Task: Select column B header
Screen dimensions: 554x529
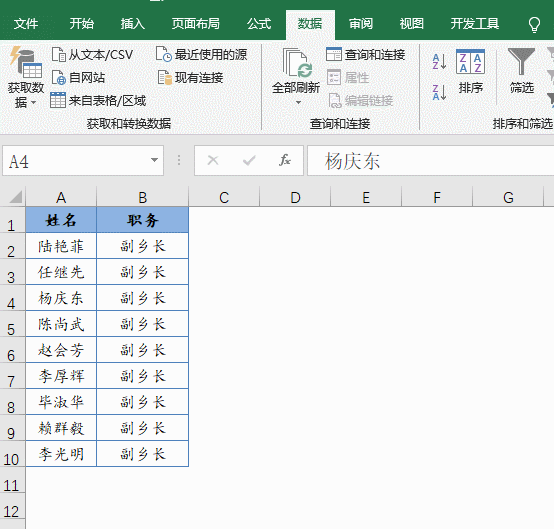Action: pos(142,197)
